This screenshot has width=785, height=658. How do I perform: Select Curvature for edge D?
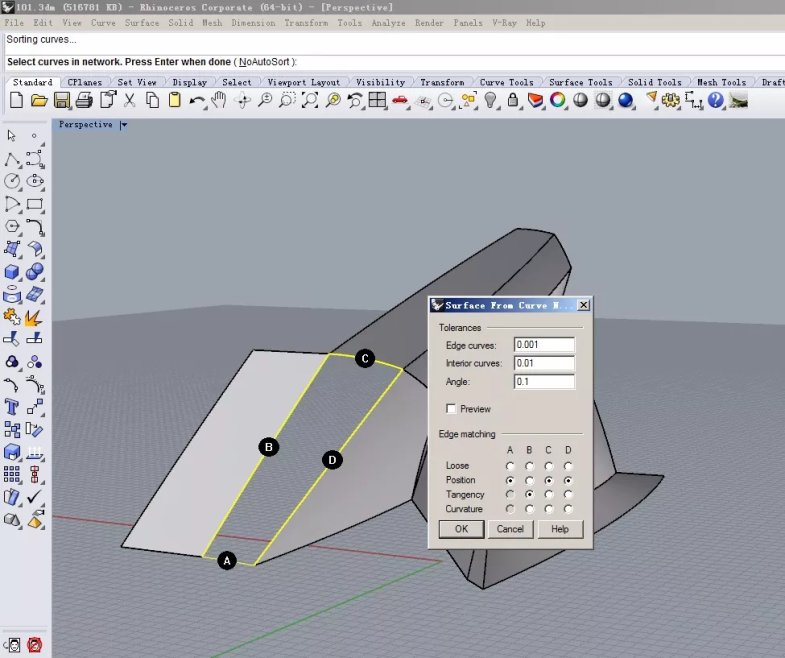(x=568, y=509)
